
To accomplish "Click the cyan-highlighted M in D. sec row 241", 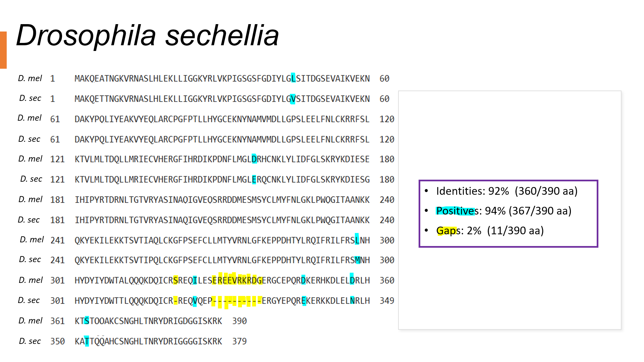I will point(357,260).
